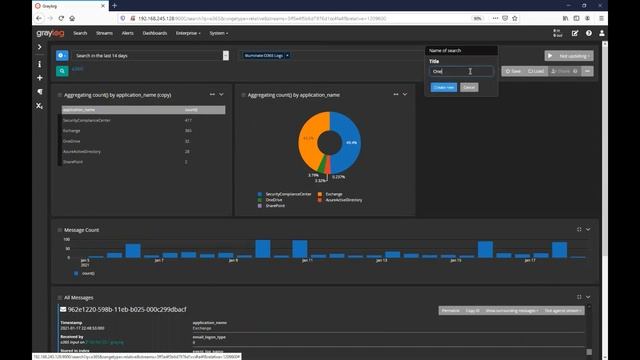Open the System menu
The width and height of the screenshot is (640, 360).
tap(218, 33)
